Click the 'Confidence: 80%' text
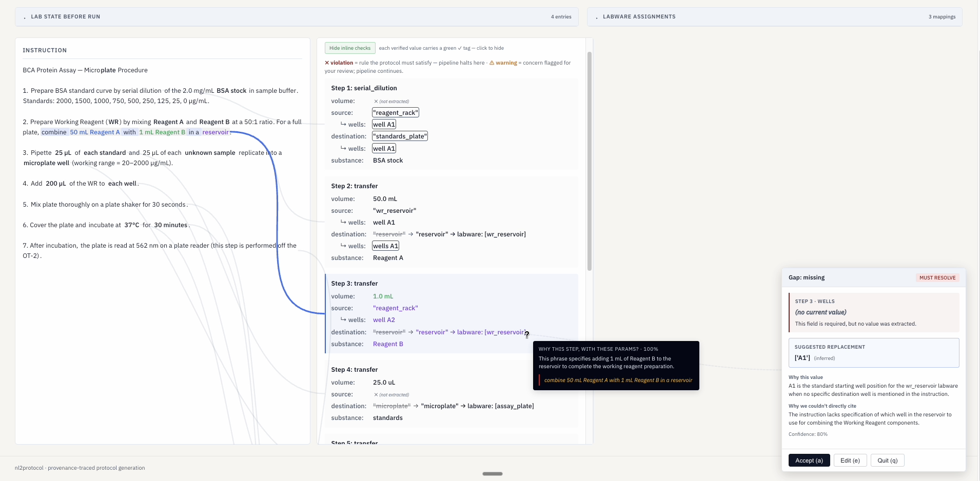 (808, 434)
